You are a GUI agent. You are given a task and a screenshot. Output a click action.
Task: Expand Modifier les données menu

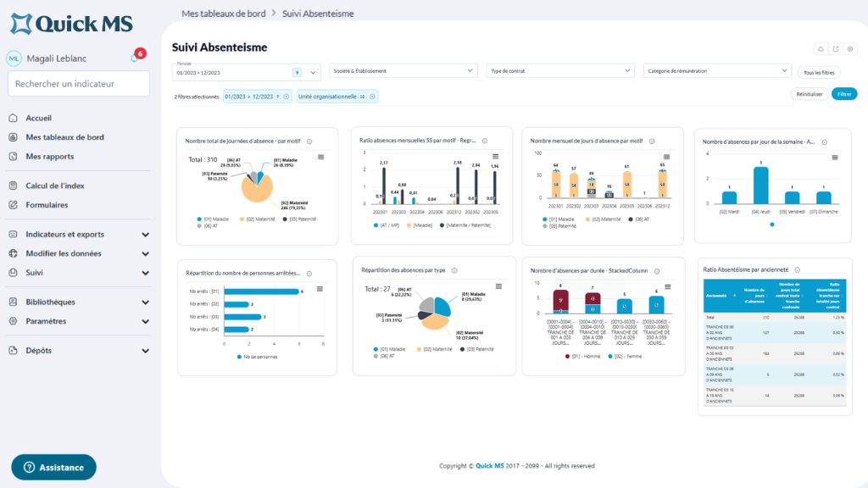79,253
